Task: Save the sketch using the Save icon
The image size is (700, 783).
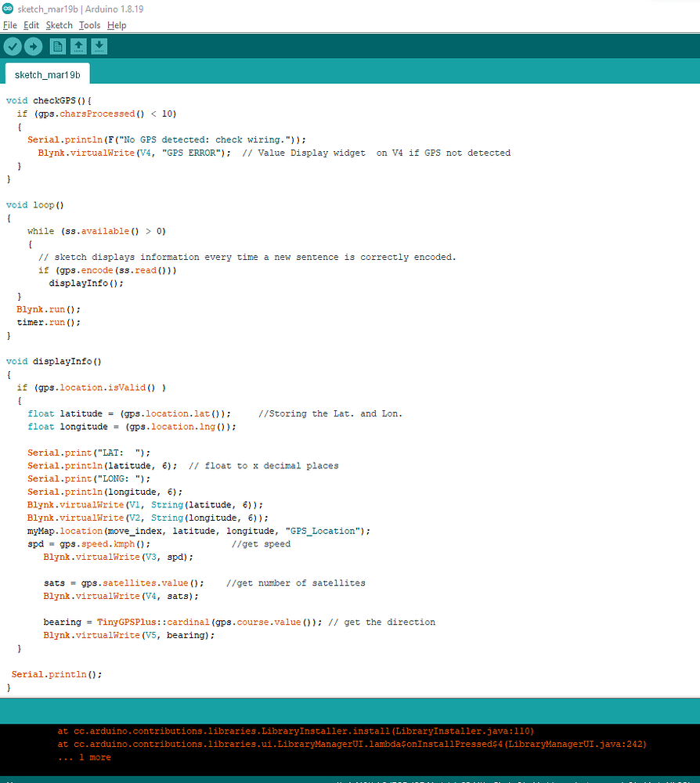Action: coord(99,46)
